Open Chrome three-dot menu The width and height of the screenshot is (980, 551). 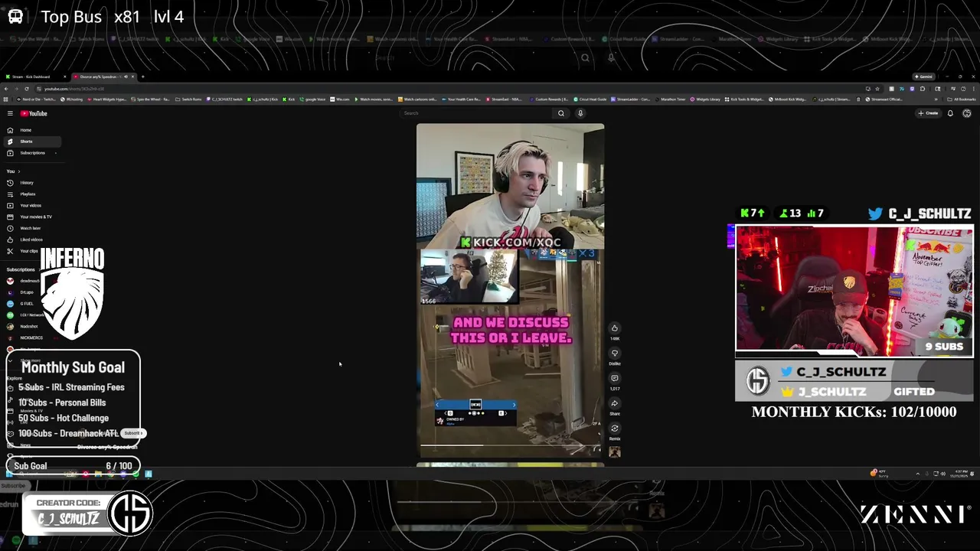973,89
